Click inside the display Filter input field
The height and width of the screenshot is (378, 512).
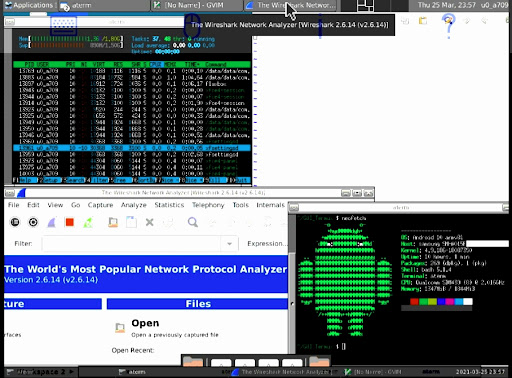[131, 244]
